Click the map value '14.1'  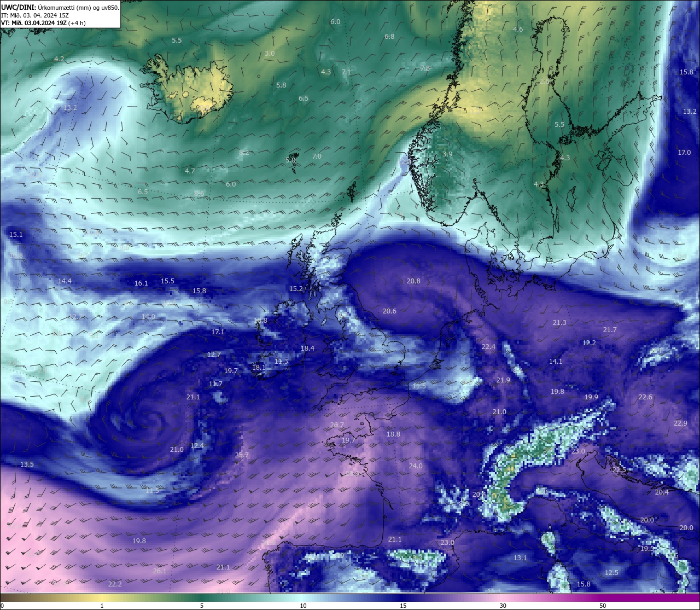point(556,362)
